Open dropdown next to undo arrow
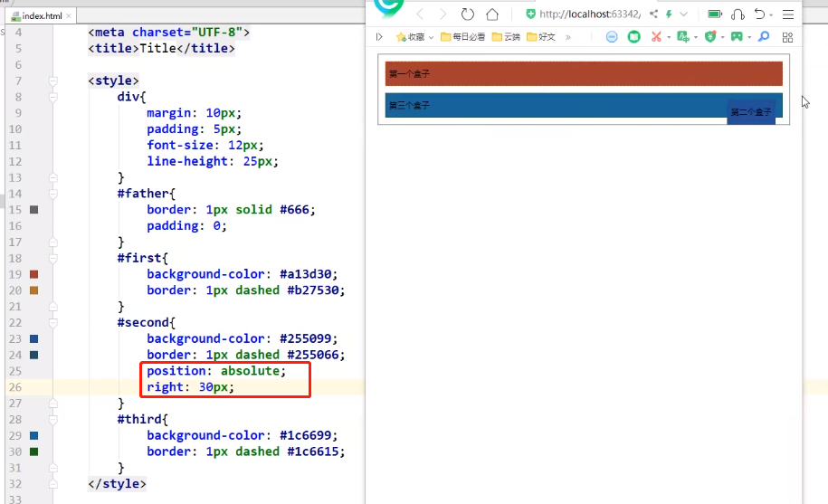This screenshot has height=504, width=828. click(x=771, y=15)
